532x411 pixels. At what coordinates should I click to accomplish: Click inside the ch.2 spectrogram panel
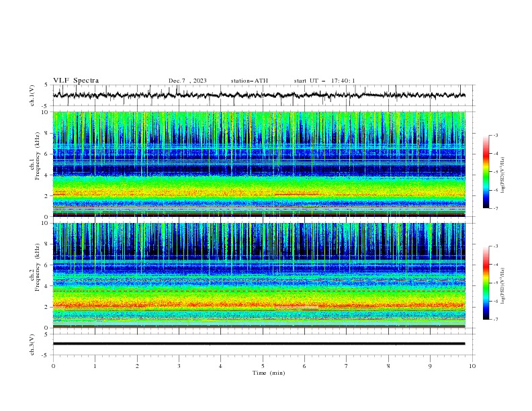259,275
